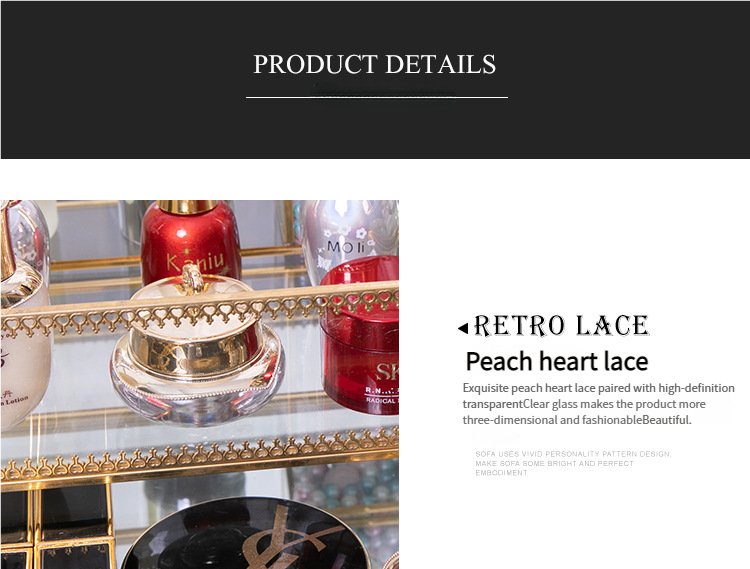Click the gold knob on jar lid
The image size is (750, 569).
(192, 279)
